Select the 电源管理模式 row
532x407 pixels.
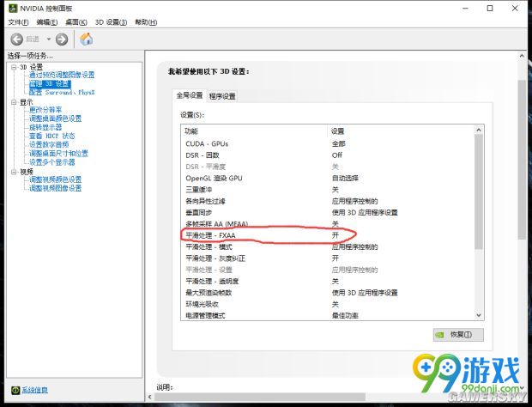328,316
